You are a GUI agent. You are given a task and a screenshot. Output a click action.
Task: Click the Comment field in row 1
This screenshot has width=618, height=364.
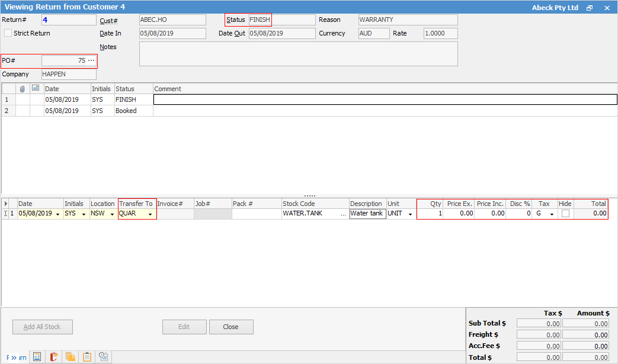(x=385, y=99)
